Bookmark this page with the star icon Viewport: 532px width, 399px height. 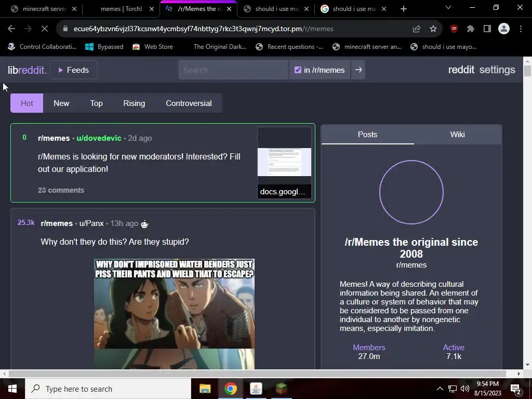coord(433,29)
